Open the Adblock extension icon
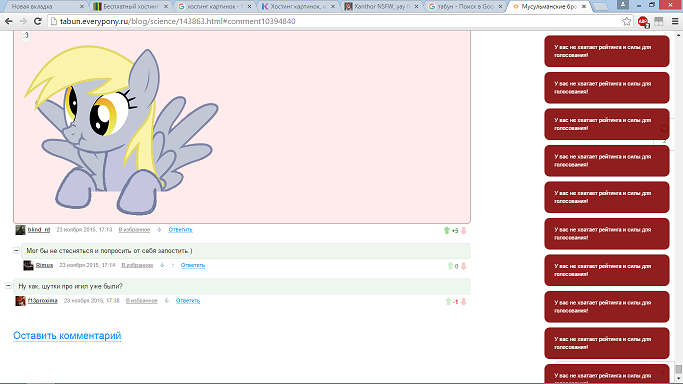This screenshot has height=384, width=683. pos(643,21)
